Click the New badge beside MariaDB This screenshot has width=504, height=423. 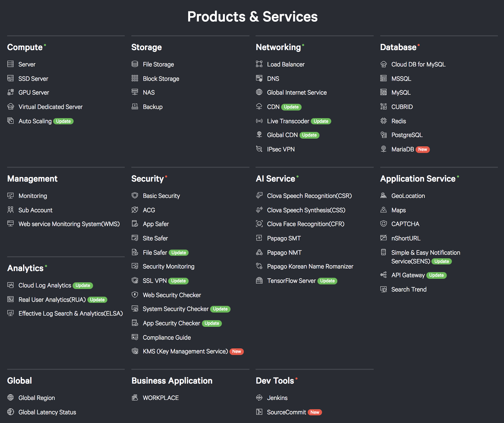(423, 149)
